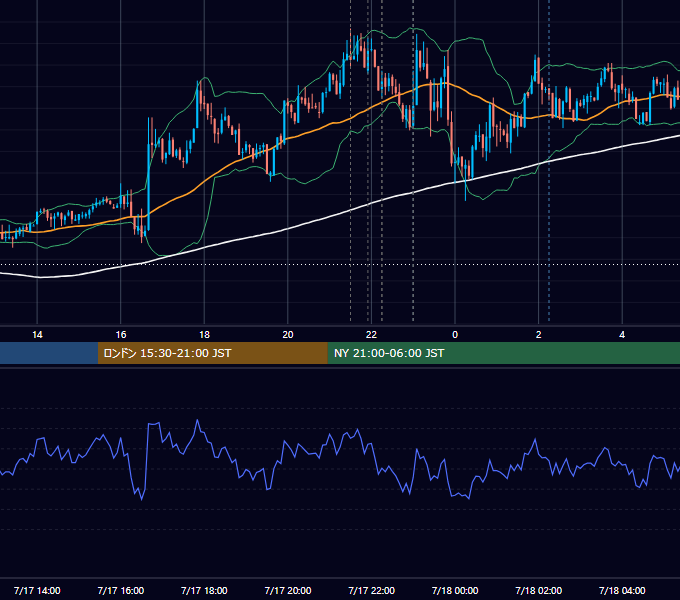Viewport: 680px width, 600px height.
Task: Click the 7/17 18:00 time label
Action: click(x=204, y=590)
